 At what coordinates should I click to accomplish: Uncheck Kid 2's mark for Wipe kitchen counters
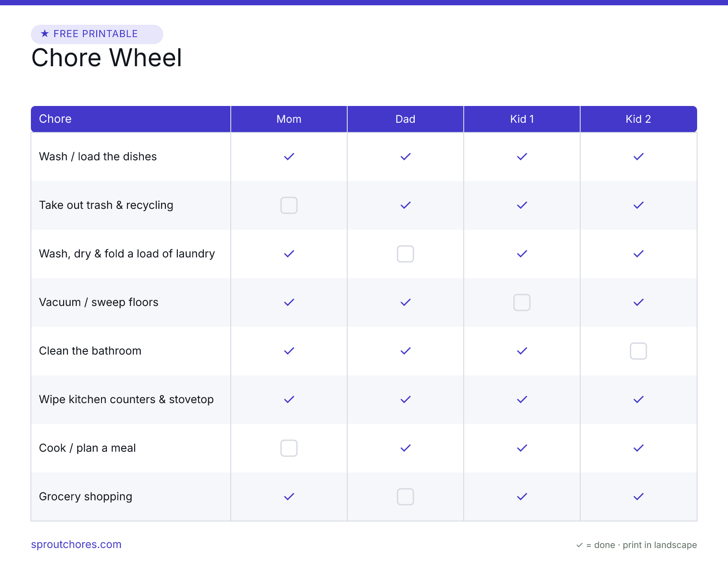(x=638, y=400)
